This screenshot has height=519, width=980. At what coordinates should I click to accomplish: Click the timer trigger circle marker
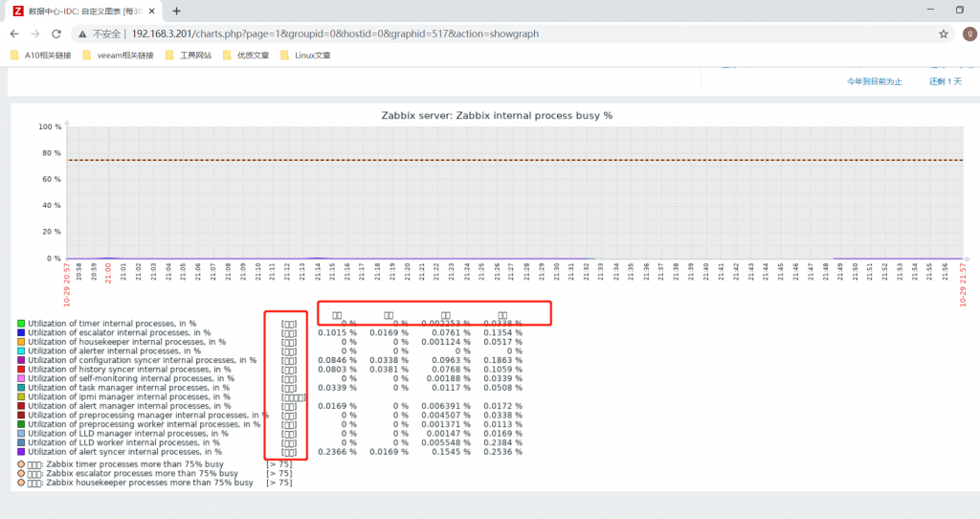21,464
